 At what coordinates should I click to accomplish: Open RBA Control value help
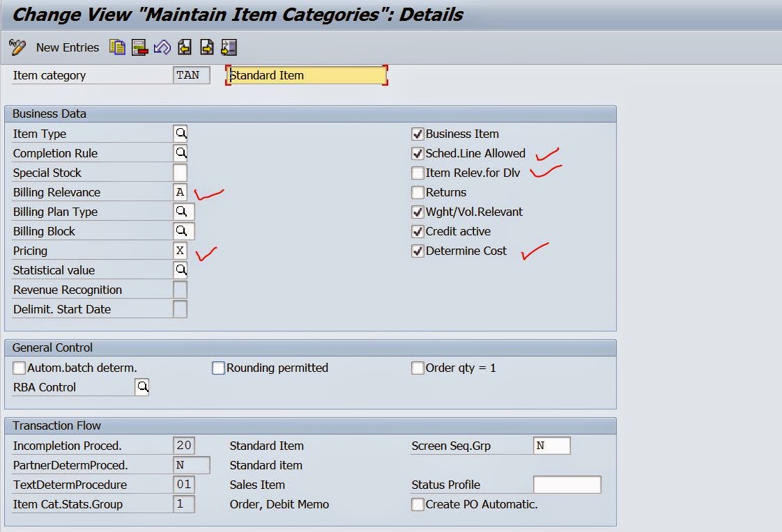(x=142, y=386)
